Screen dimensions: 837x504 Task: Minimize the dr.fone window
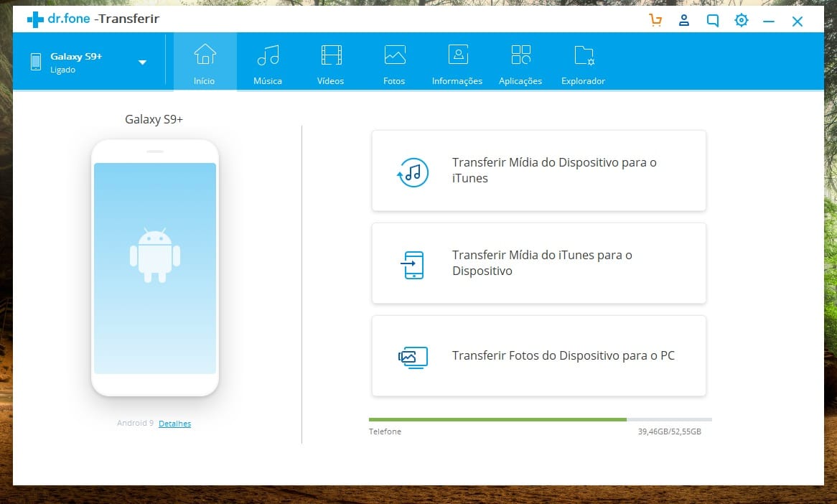click(x=769, y=22)
